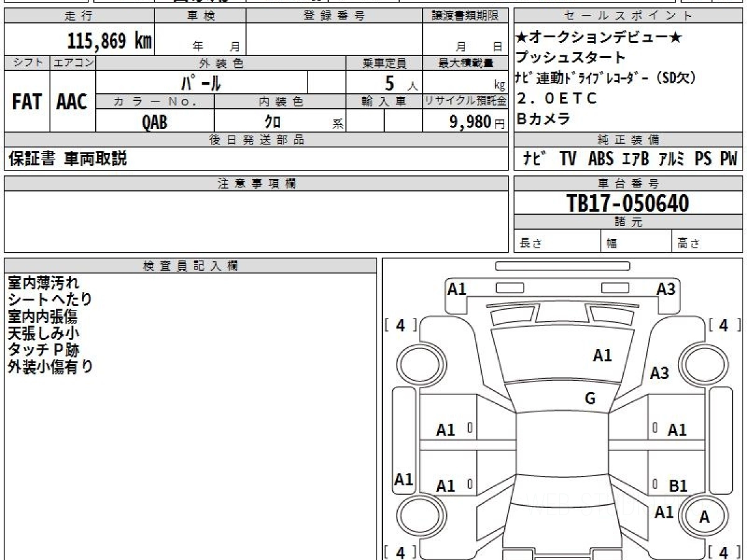
Task: Click the セールスポイント section header
Action: coord(628,16)
